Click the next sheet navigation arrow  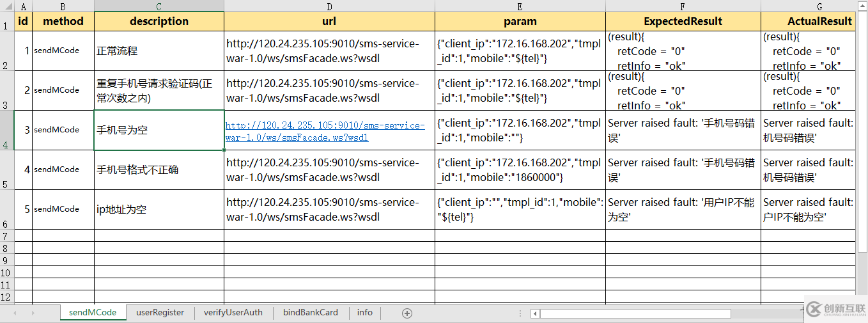coord(33,313)
